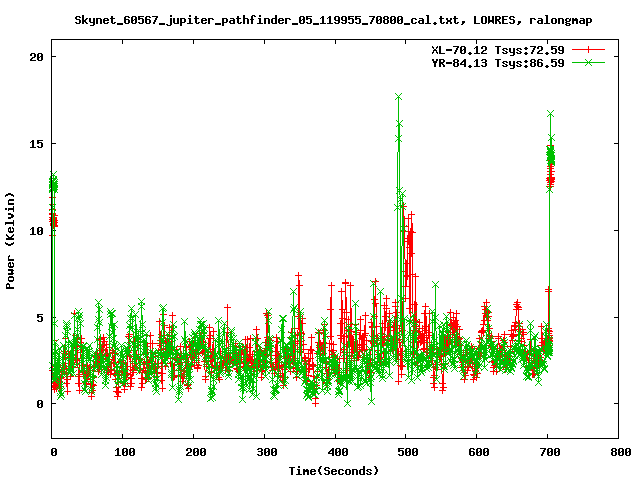Viewport: 640px width, 480px height.
Task: Select the XL-70.12 Tsys:72.59 legend entry
Action: click(x=498, y=50)
